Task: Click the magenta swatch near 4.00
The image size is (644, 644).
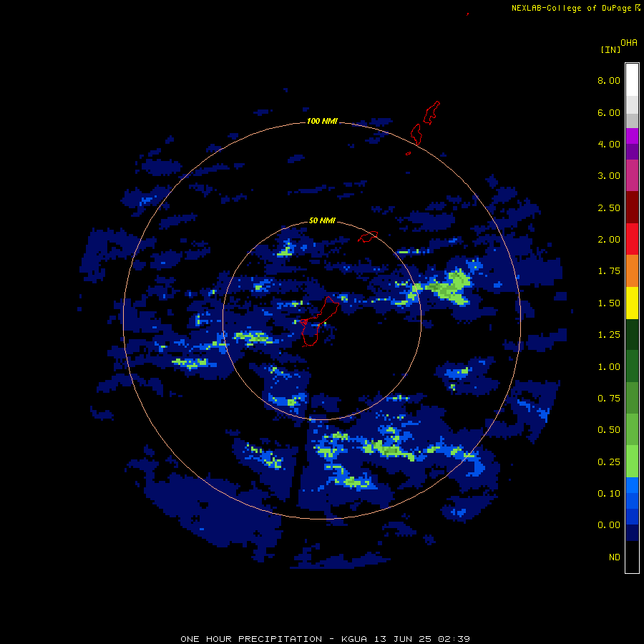Action: (x=632, y=136)
